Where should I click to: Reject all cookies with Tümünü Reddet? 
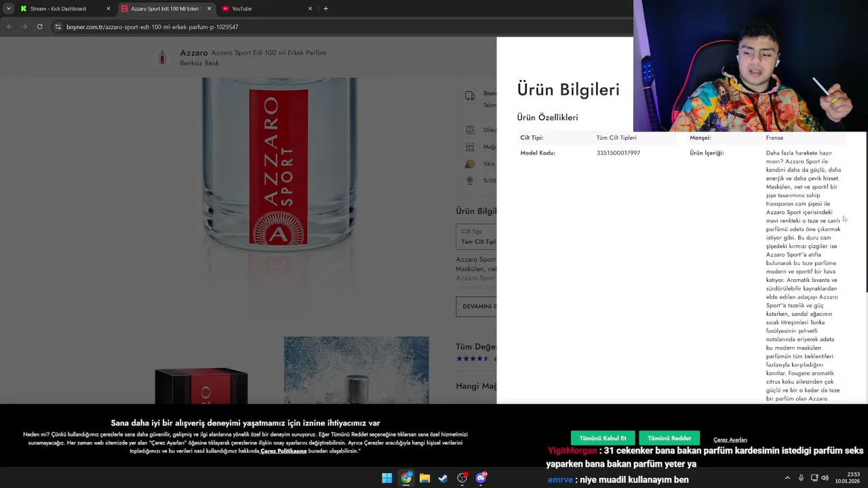[x=669, y=438]
